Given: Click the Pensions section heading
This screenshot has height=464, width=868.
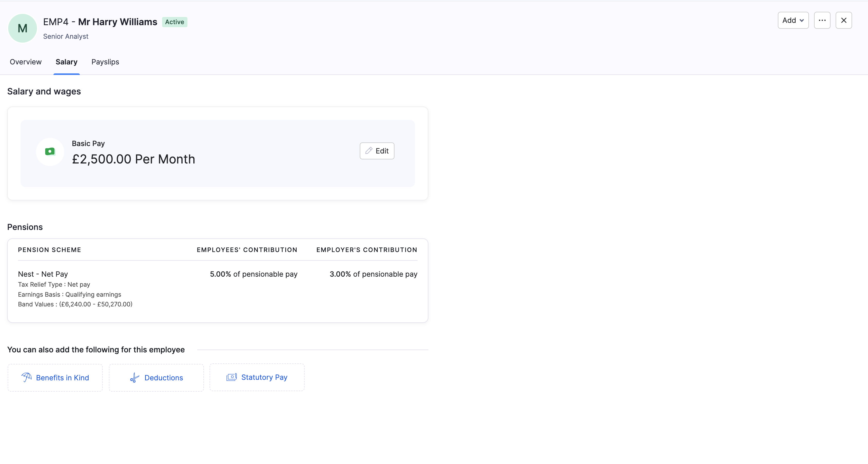Looking at the screenshot, I should (25, 227).
